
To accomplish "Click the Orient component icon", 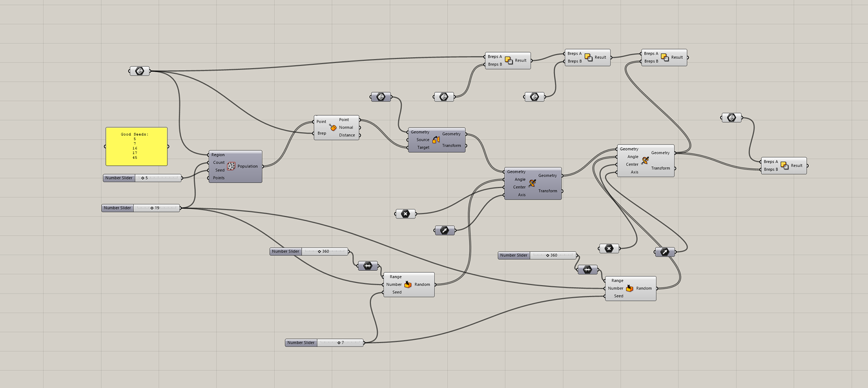I will coord(436,140).
